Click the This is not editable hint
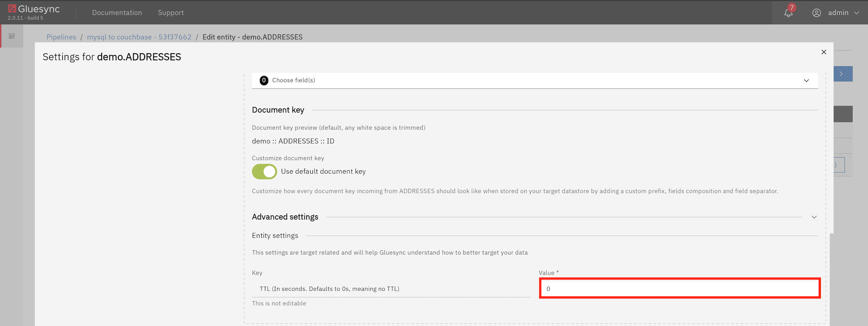The width and height of the screenshot is (868, 326). (279, 303)
